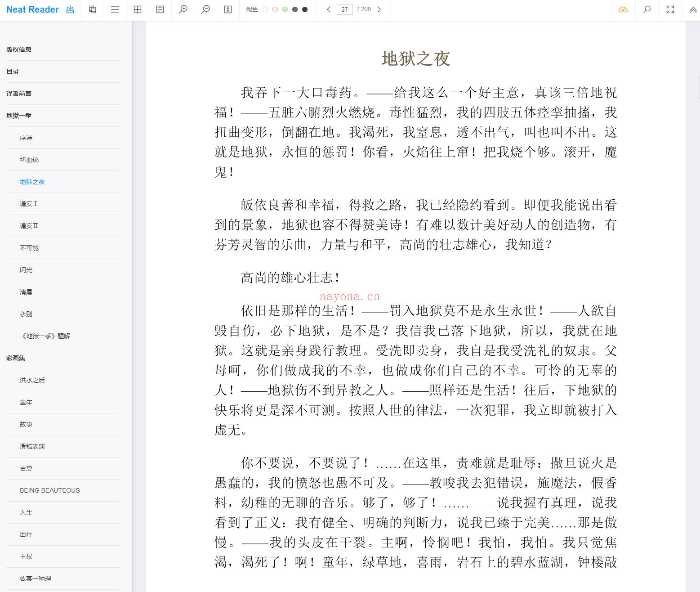Click the chapter heading 地狱之夜
The width and height of the screenshot is (700, 592).
pos(416,59)
